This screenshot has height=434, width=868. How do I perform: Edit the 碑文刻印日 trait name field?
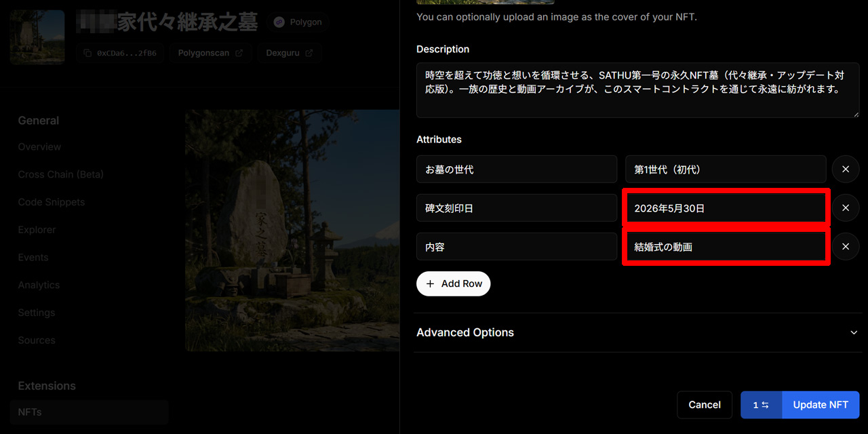pos(517,208)
